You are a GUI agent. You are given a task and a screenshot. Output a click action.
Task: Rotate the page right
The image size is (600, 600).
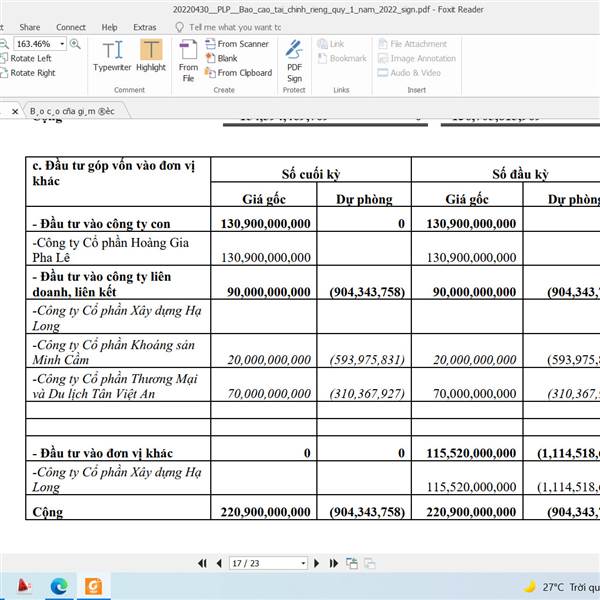pos(28,73)
